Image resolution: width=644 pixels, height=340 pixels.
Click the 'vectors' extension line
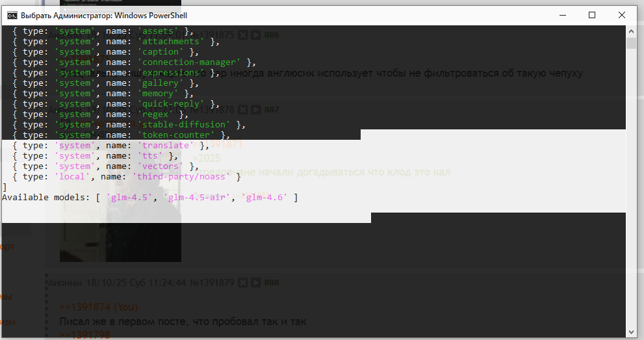click(x=105, y=166)
